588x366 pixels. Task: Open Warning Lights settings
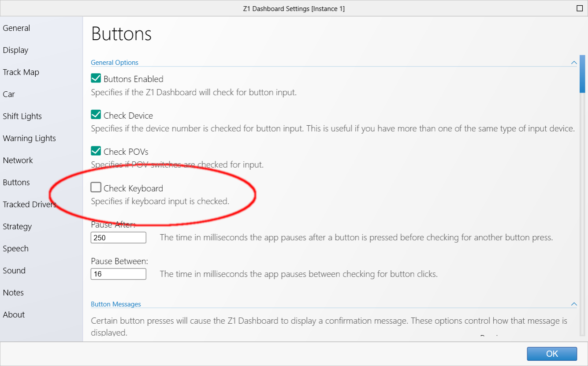[x=29, y=138]
